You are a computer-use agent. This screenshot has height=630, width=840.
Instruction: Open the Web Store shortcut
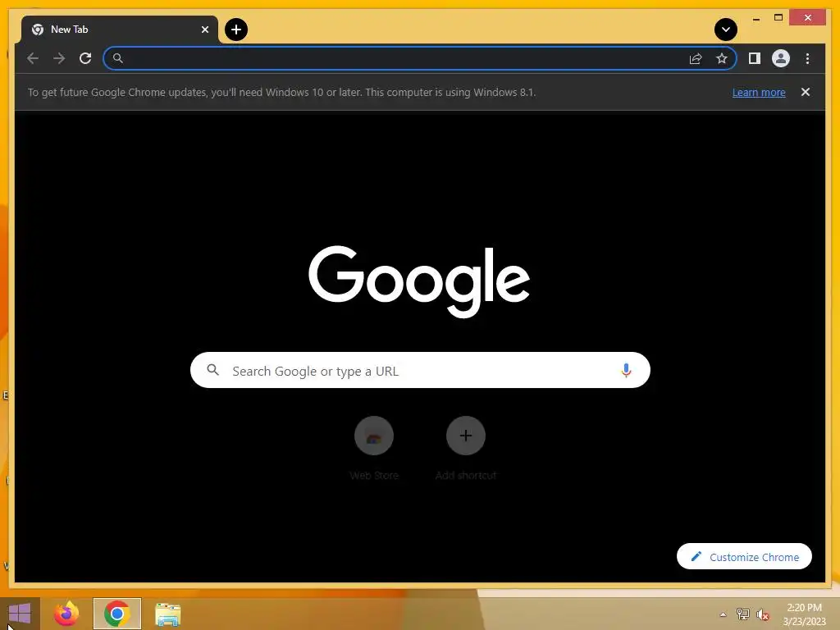[374, 448]
